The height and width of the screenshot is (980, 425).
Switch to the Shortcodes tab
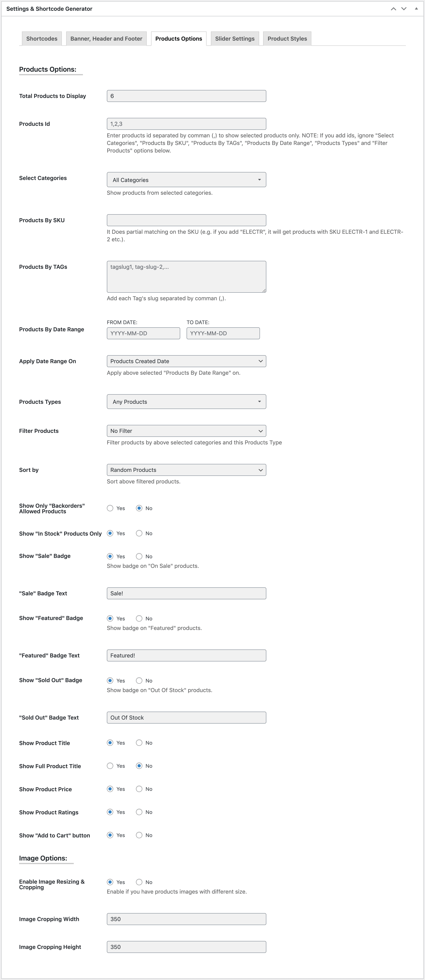click(42, 39)
